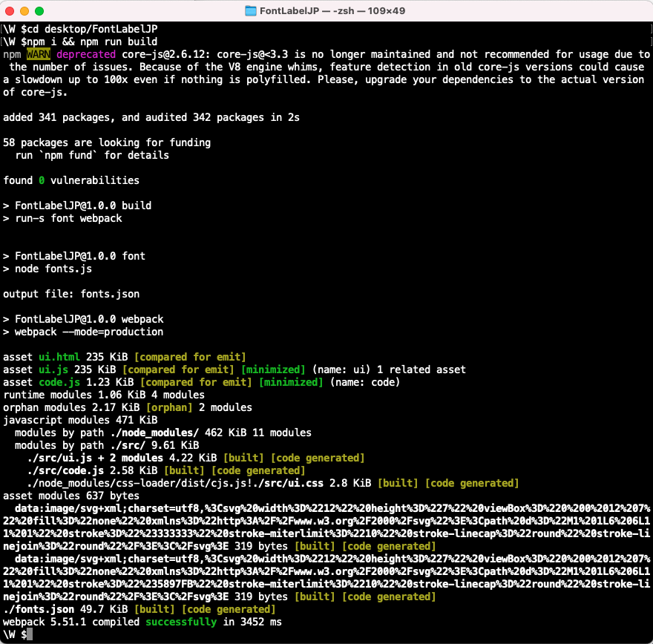The width and height of the screenshot is (653, 644).
Task: Click 'runtime modules 1.06 KiB 4 modules' line
Action: (104, 395)
